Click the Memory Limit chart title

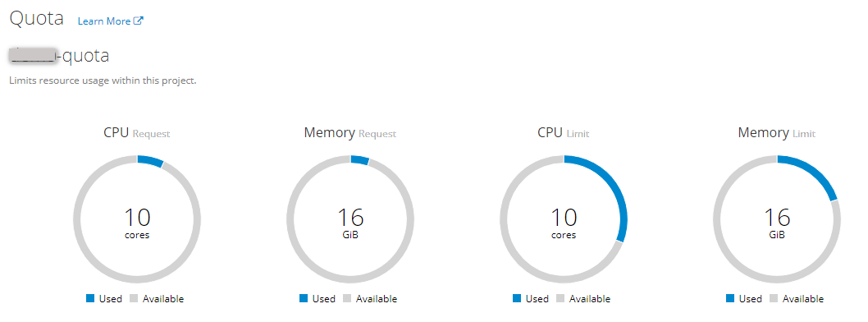point(777,133)
